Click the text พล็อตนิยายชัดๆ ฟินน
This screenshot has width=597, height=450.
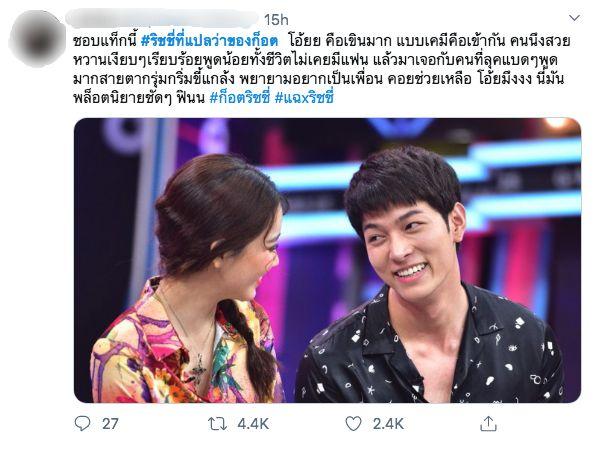pos(139,98)
